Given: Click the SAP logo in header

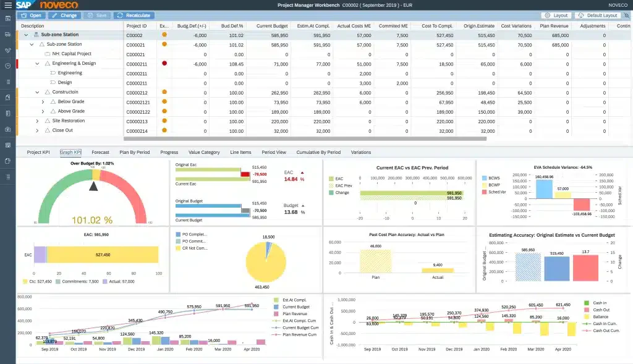Looking at the screenshot, I should tap(24, 5).
